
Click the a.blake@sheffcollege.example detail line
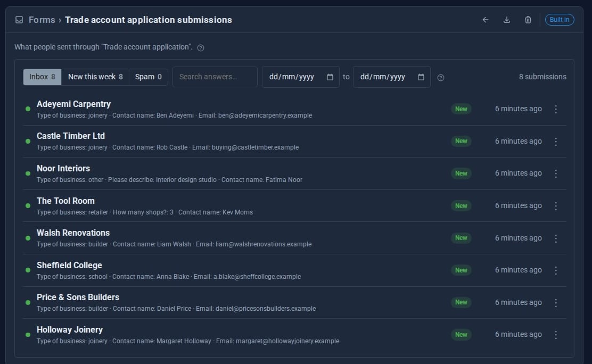tap(169, 277)
